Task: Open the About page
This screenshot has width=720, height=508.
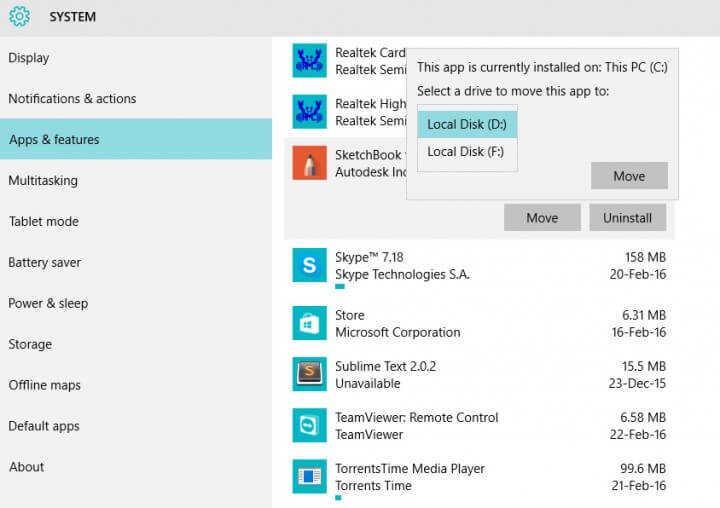Action: [x=136, y=467]
